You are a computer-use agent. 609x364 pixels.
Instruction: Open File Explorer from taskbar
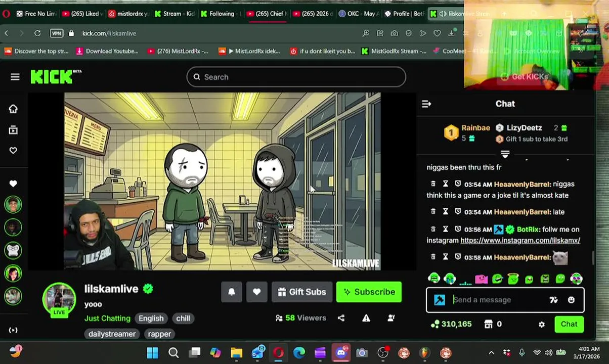236,353
